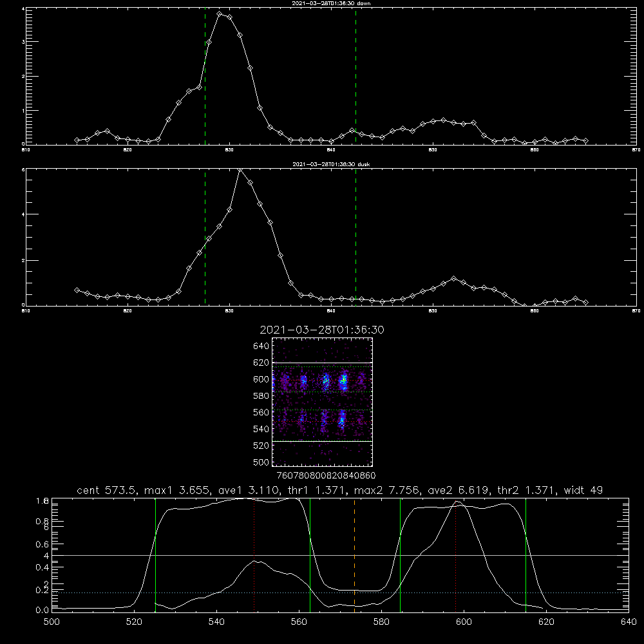The height and width of the screenshot is (644, 644).
Task: Click the '600' x-axis label on bottom plot
Action: click(x=464, y=622)
